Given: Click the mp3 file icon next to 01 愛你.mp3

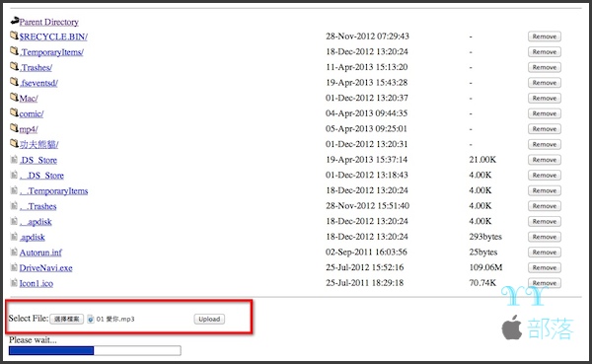Looking at the screenshot, I should [91, 319].
